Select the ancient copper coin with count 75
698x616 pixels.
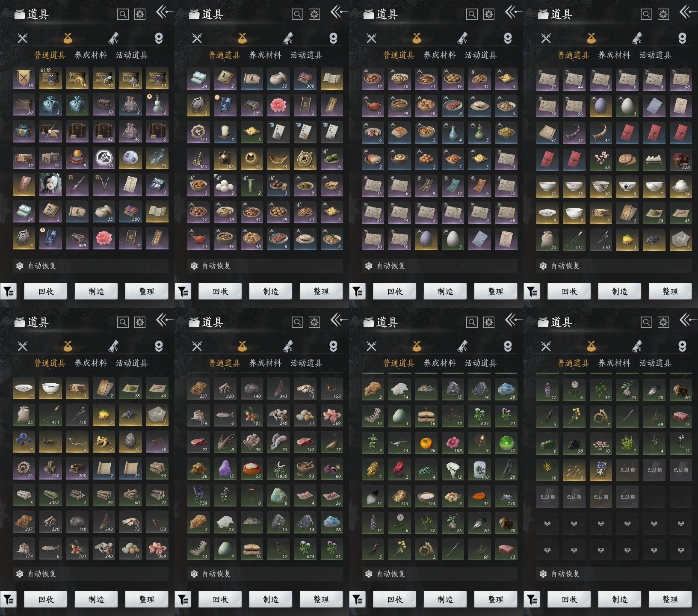click(305, 159)
